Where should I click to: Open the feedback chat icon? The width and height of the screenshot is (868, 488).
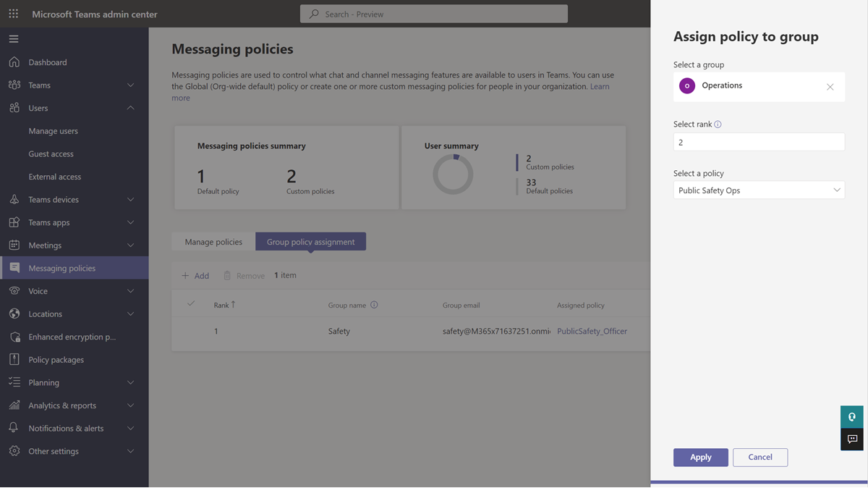(x=852, y=439)
